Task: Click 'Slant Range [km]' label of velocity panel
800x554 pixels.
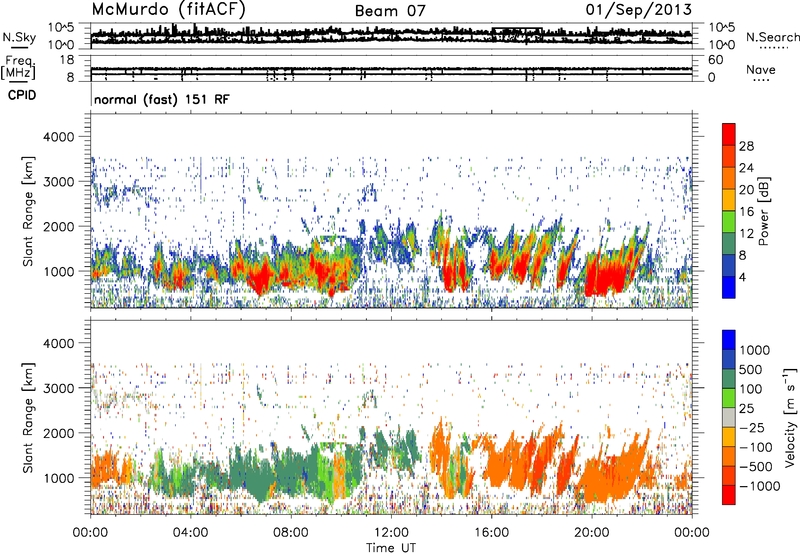Action: click(28, 417)
